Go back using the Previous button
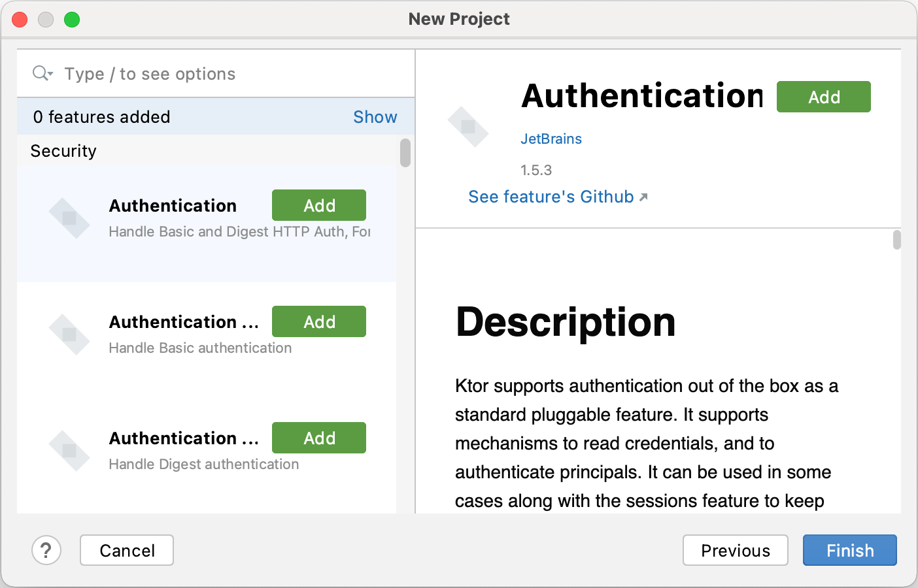Screen dimensions: 918x588 (x=735, y=550)
